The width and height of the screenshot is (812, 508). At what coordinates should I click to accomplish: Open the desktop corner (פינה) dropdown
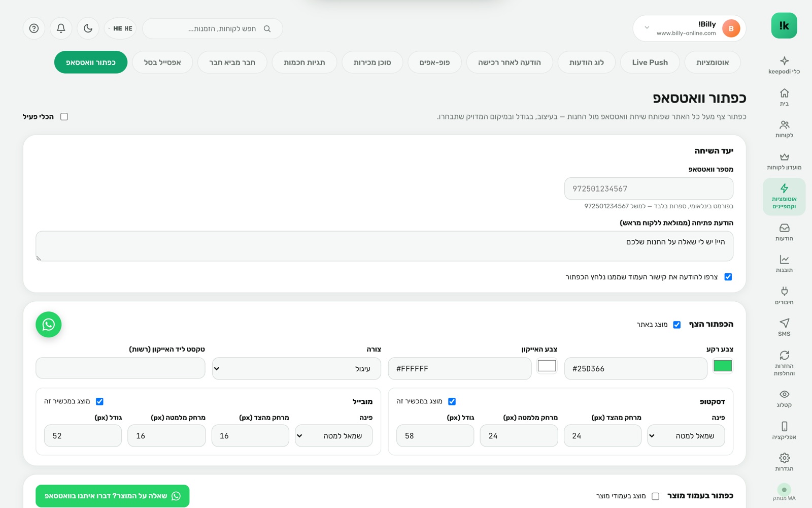686,436
